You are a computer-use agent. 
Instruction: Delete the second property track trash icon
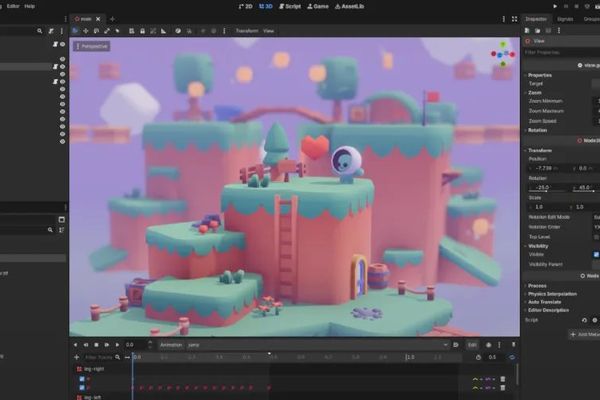coord(503,388)
